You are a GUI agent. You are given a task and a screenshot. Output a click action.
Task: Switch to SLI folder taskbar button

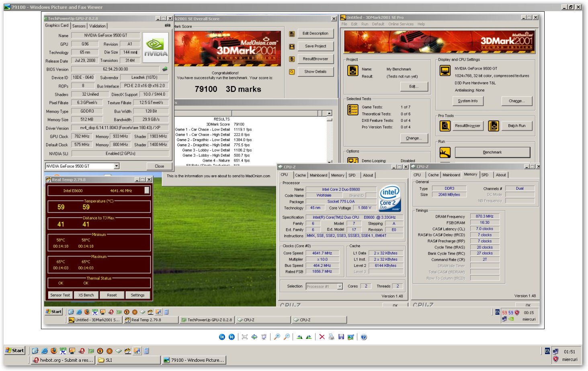129,360
